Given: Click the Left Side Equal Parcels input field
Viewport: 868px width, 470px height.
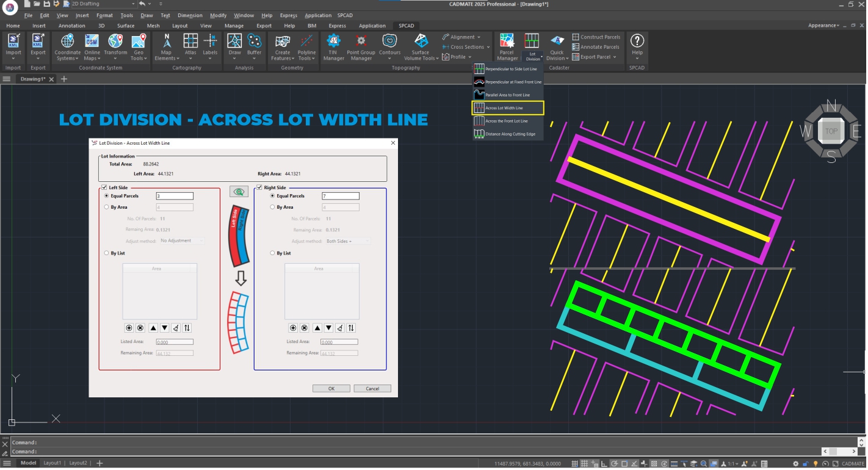Looking at the screenshot, I should pyautogui.click(x=175, y=196).
